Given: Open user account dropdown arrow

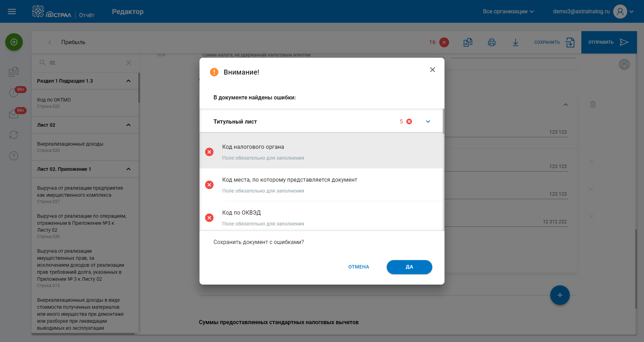Looking at the screenshot, I should pos(632,12).
